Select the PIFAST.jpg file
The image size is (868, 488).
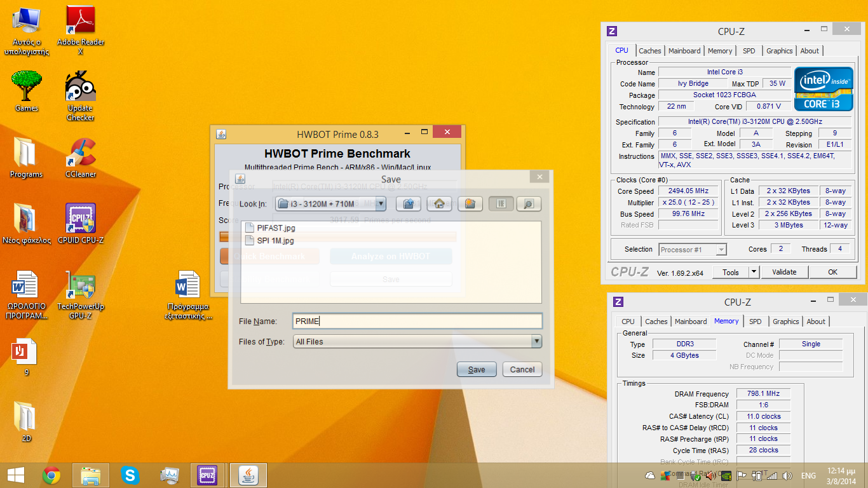[x=269, y=227]
